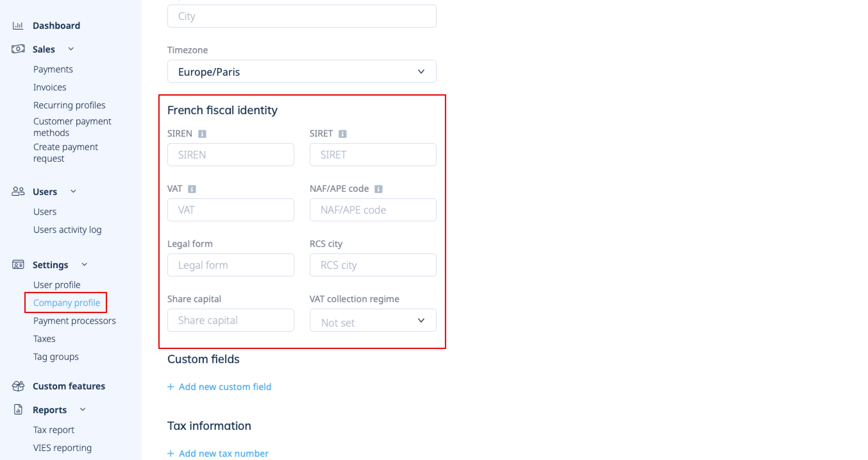This screenshot has width=868, height=460.
Task: Click the NAF/APE code info icon
Action: point(379,189)
